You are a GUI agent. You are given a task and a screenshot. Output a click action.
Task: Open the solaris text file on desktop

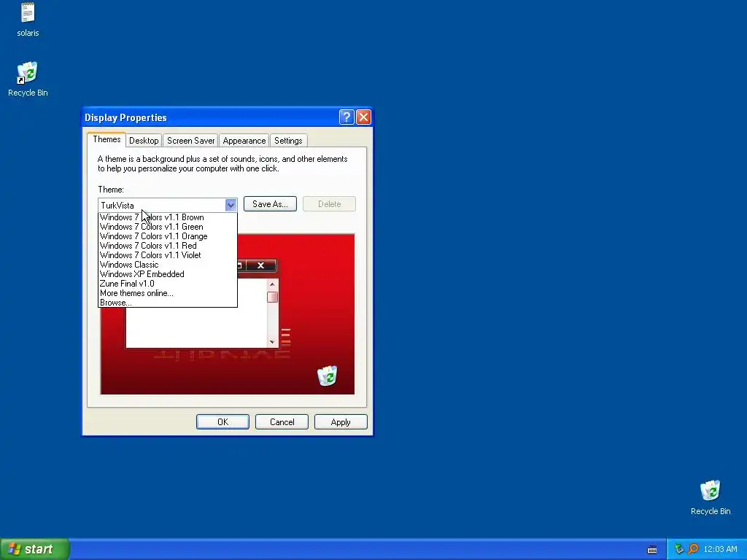28,19
